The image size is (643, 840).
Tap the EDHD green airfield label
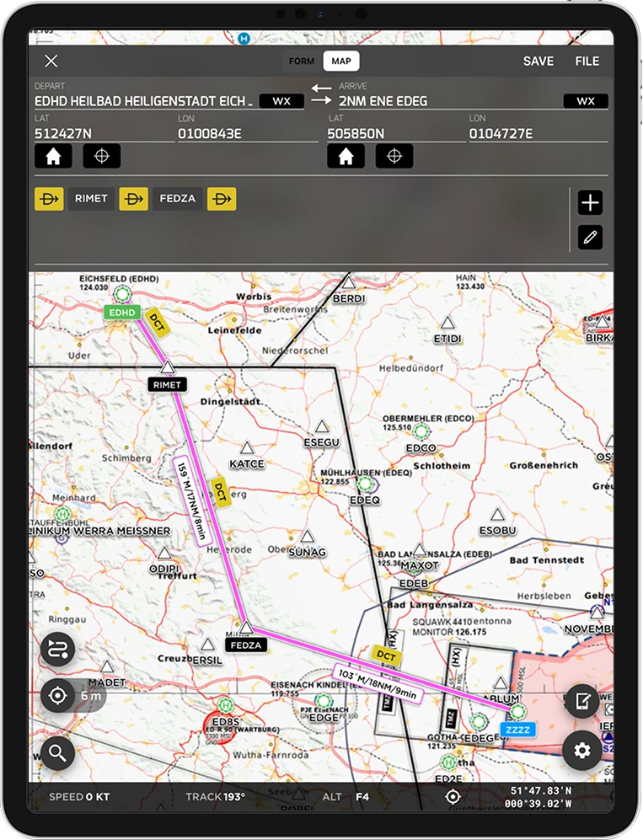122,313
